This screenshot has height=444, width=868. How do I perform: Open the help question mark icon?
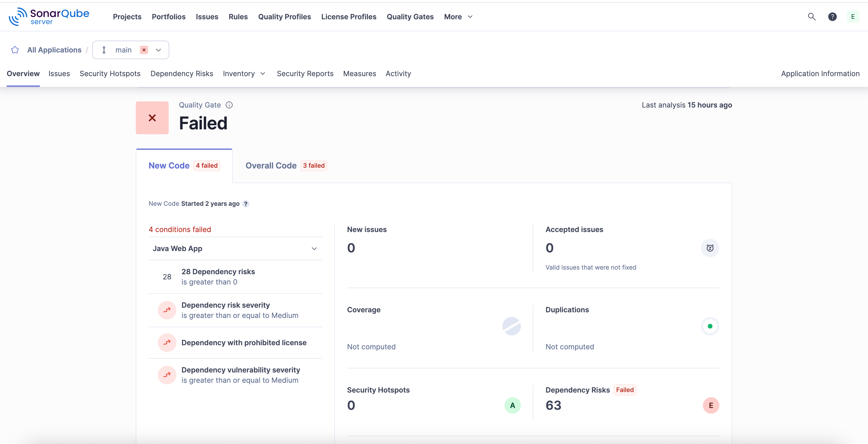pyautogui.click(x=832, y=16)
